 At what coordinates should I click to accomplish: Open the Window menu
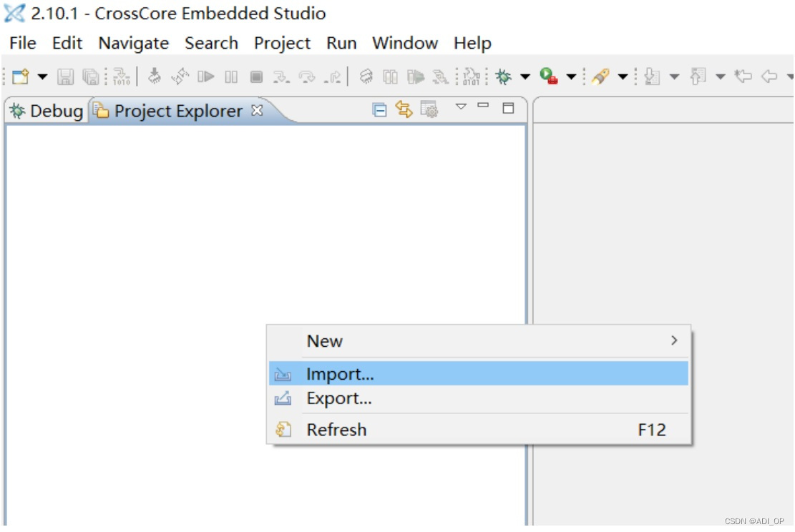coord(405,43)
